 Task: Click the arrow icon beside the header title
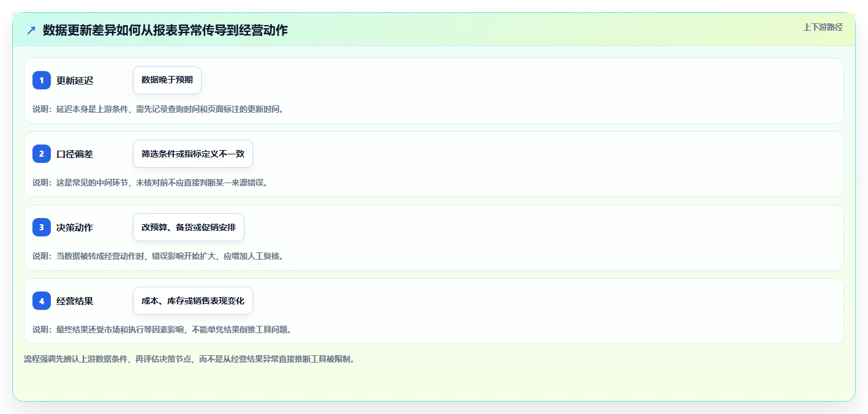pos(31,30)
